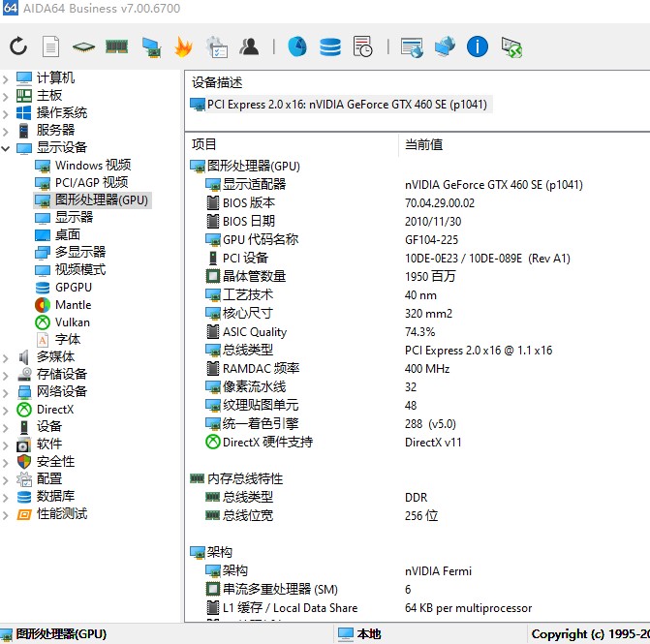The width and height of the screenshot is (650, 644).
Task: Collapse the 显示设备 tree node
Action: pos(6,148)
